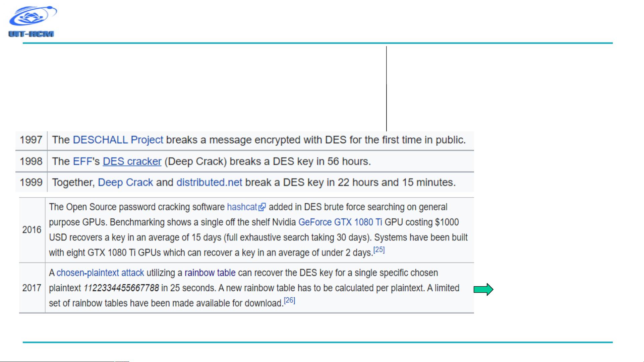Viewport: 644px width, 362px height.
Task: Click the text 'under 2 days'
Action: pyautogui.click(x=346, y=253)
